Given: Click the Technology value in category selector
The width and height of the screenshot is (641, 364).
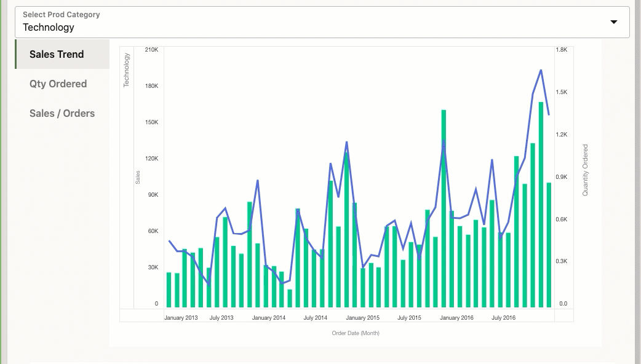Looking at the screenshot, I should pos(49,28).
